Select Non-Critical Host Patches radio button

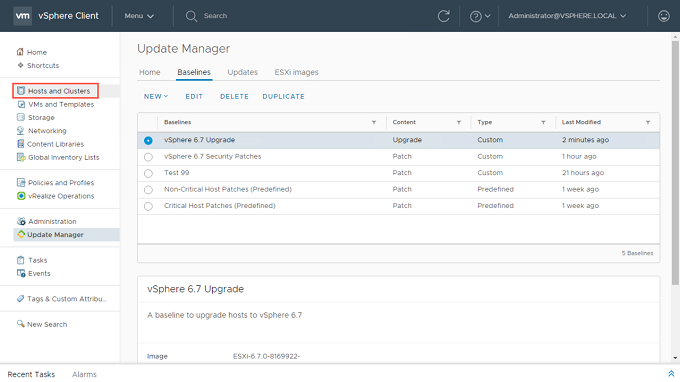[148, 190]
